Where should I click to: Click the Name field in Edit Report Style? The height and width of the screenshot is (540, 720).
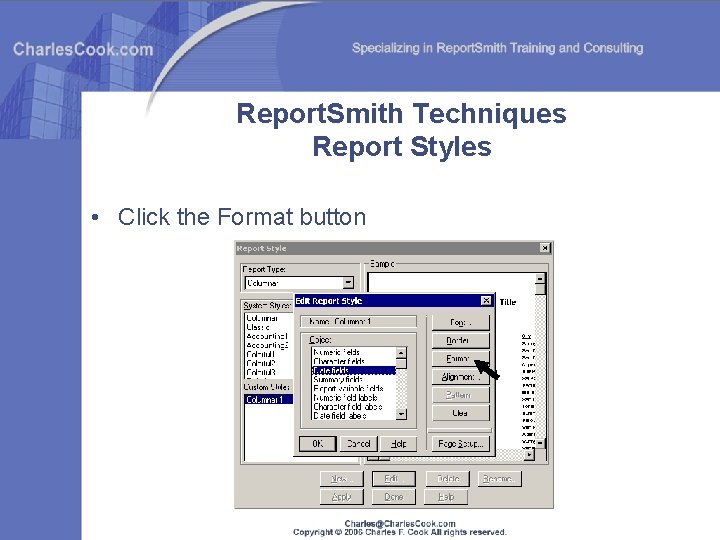point(358,321)
